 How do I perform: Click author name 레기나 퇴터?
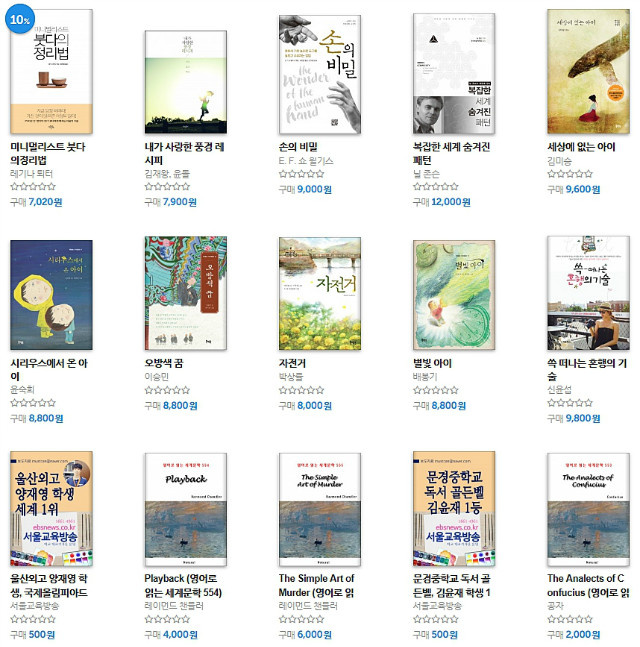coord(31,174)
